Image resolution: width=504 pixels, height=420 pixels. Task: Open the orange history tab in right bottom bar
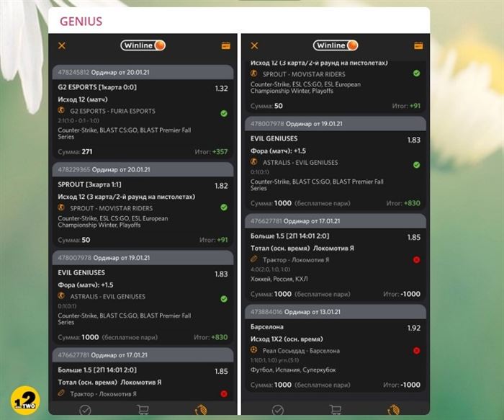[x=393, y=410]
